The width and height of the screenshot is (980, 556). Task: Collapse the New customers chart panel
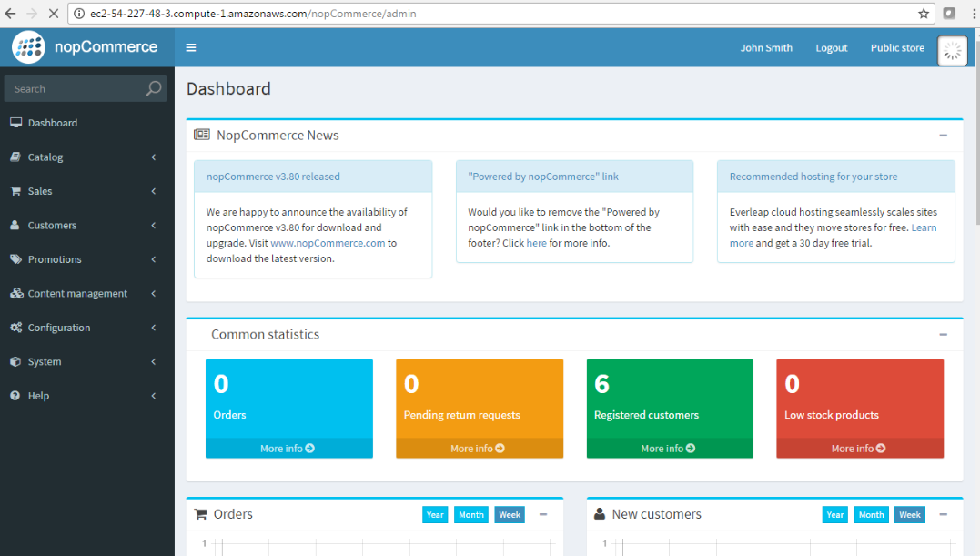pyautogui.click(x=943, y=514)
